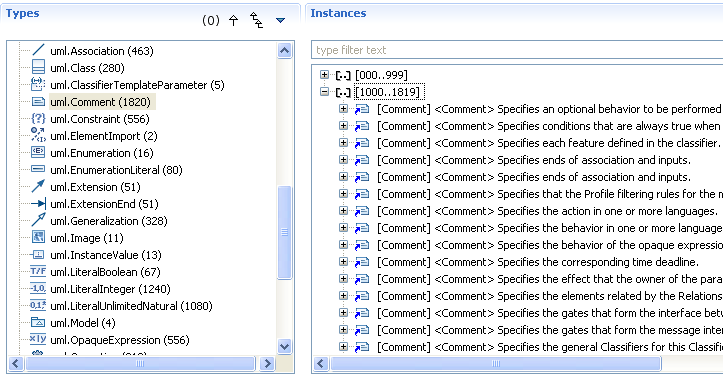Screen dimensions: 723x379
Task: Click Types vertical scrollbar thumb
Action: click(284, 232)
